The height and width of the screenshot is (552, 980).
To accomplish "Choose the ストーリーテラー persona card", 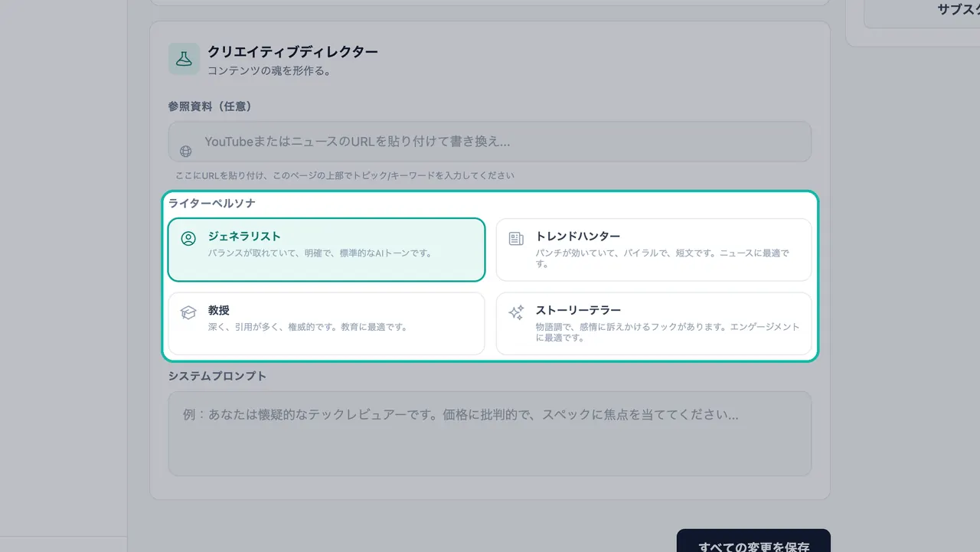I will [654, 323].
